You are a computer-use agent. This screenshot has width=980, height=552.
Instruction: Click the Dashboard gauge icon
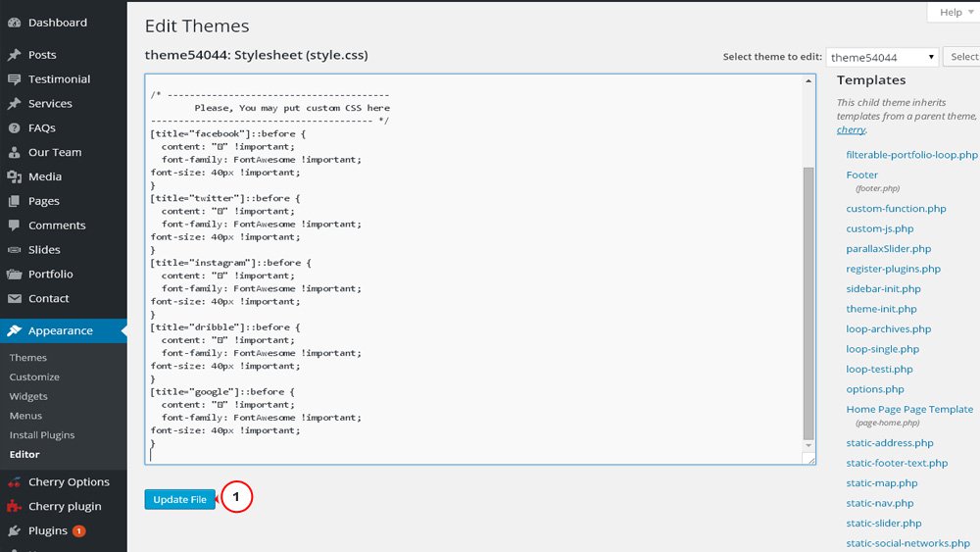(14, 23)
